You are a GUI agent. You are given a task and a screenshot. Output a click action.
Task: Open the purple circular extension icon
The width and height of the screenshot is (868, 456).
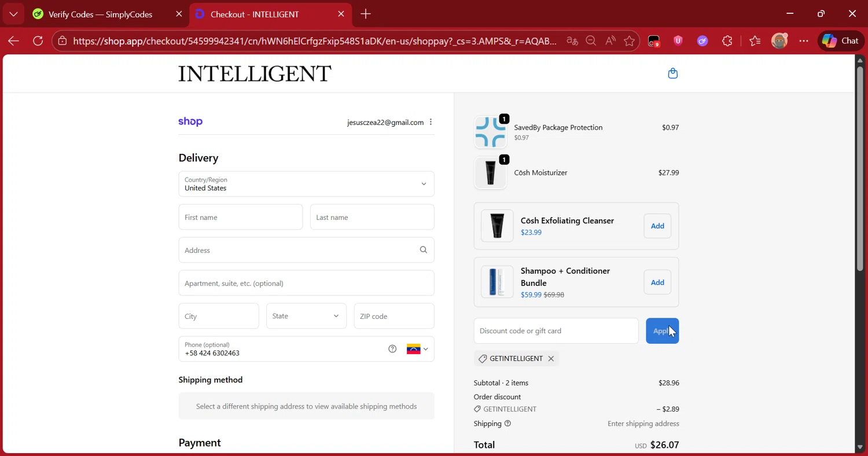(x=703, y=41)
